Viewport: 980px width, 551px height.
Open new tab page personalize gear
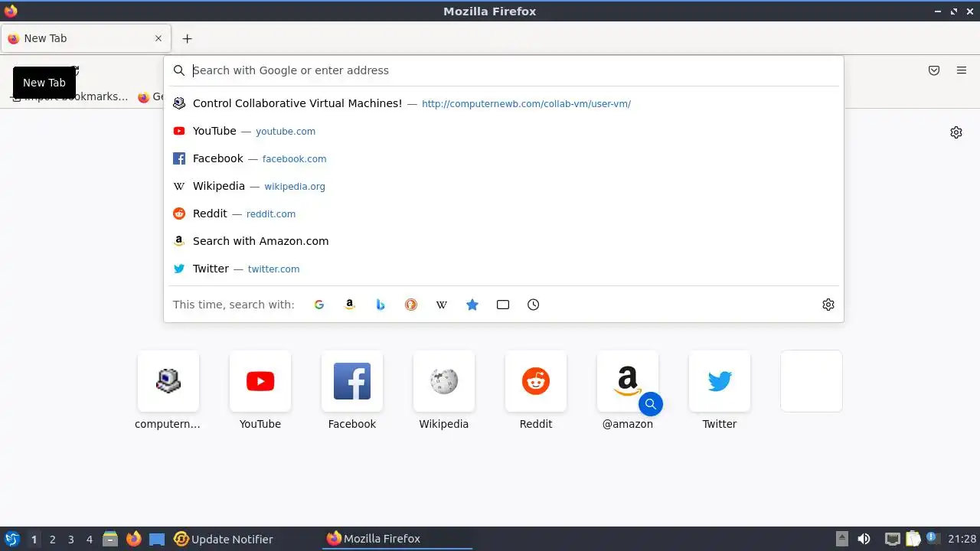point(956,132)
